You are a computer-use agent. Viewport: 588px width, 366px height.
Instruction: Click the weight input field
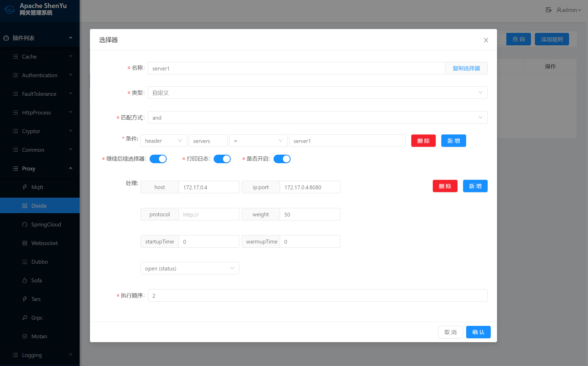310,214
